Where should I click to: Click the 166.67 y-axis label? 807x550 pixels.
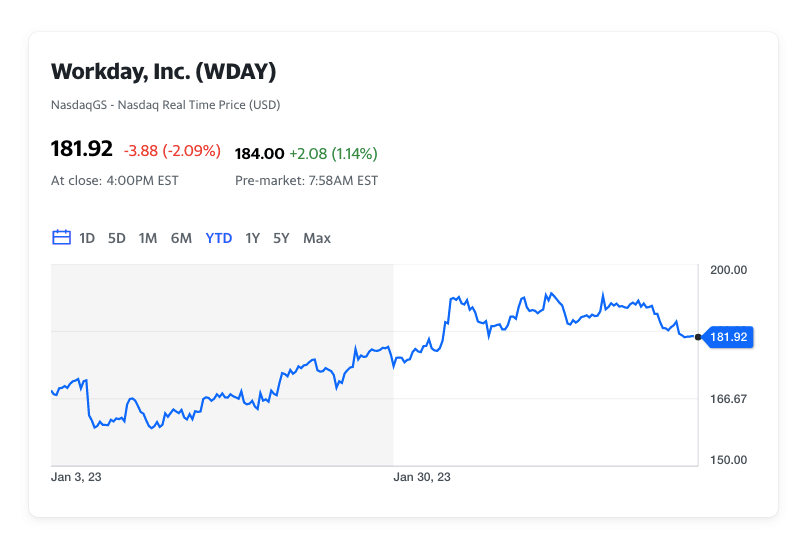coord(729,399)
